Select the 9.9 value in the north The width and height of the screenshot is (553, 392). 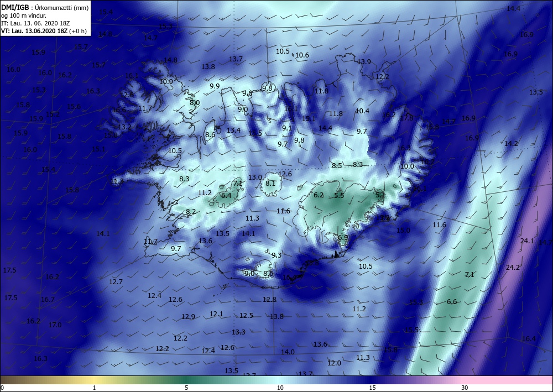[215, 86]
